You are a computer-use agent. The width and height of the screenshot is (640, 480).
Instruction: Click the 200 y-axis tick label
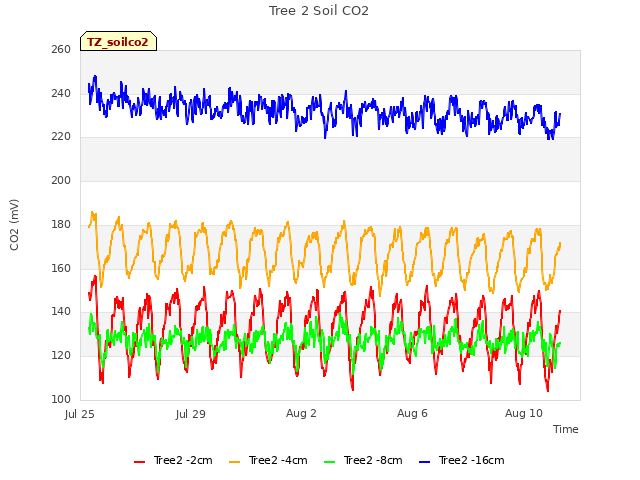61,180
